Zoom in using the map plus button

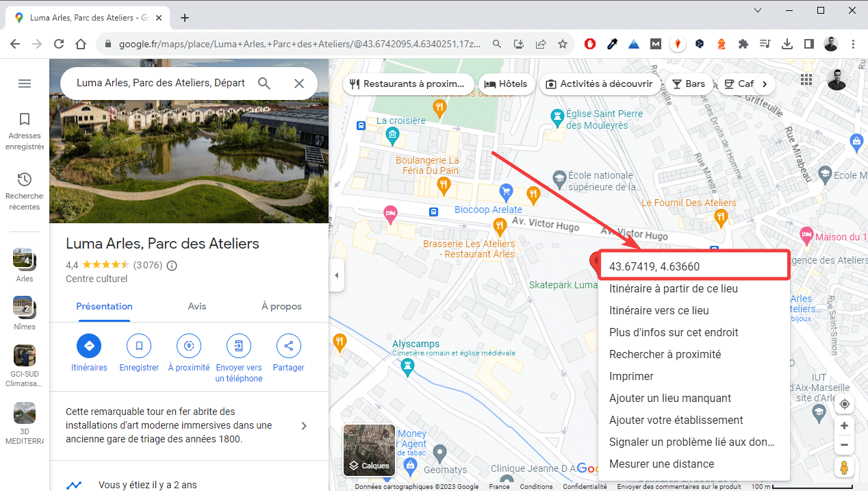844,425
